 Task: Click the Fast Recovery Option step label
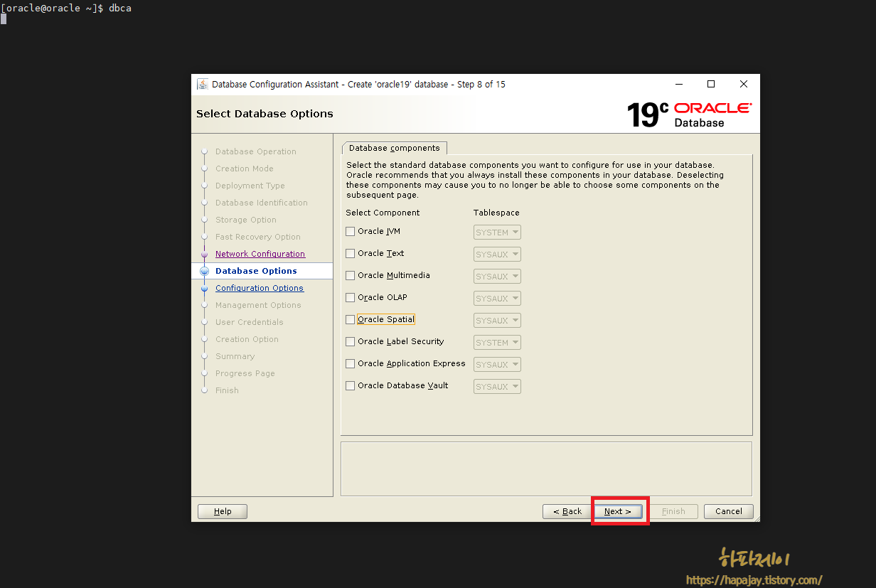pyautogui.click(x=258, y=237)
